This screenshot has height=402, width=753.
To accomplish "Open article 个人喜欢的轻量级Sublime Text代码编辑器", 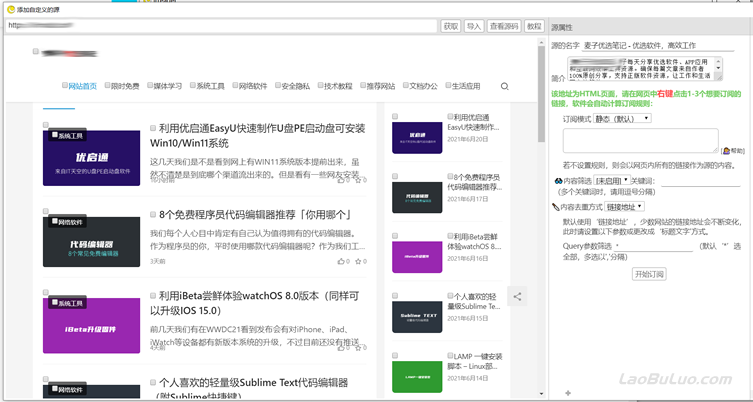I will [x=250, y=388].
